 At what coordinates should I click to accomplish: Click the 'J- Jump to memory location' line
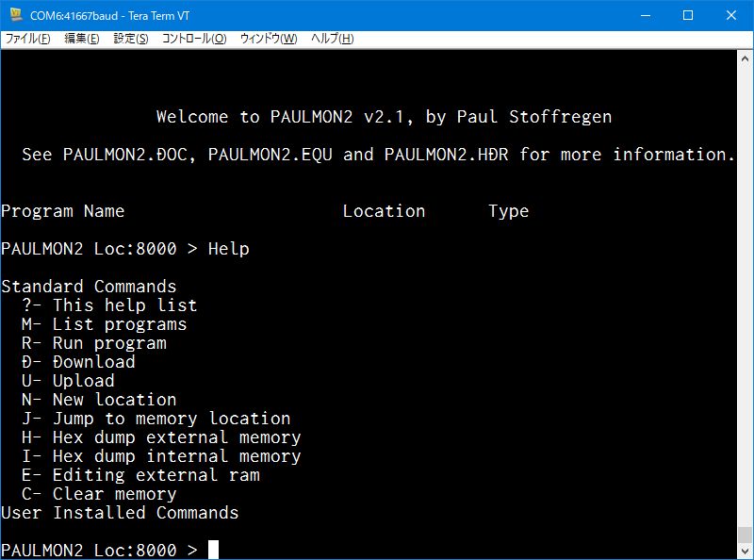point(156,419)
